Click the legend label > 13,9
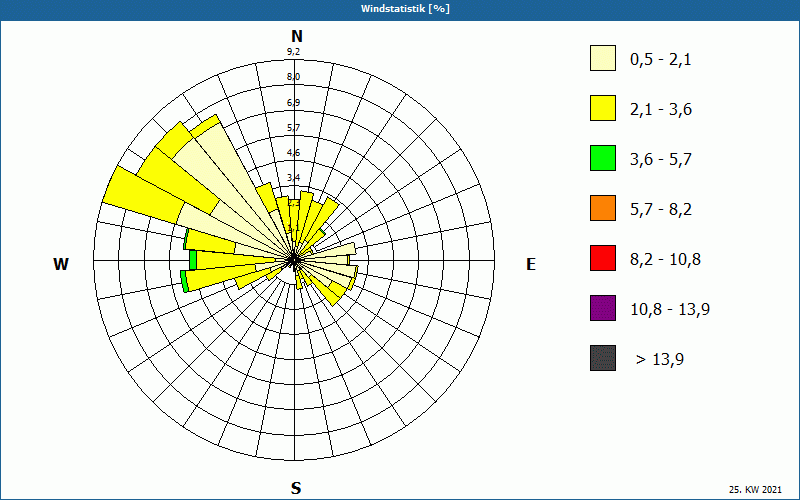The width and height of the screenshot is (800, 500). [660, 360]
